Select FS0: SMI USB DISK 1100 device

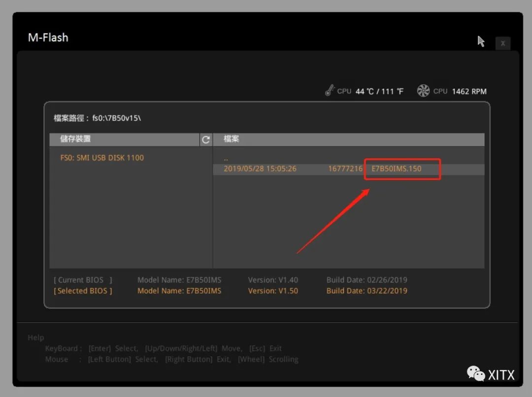102,158
